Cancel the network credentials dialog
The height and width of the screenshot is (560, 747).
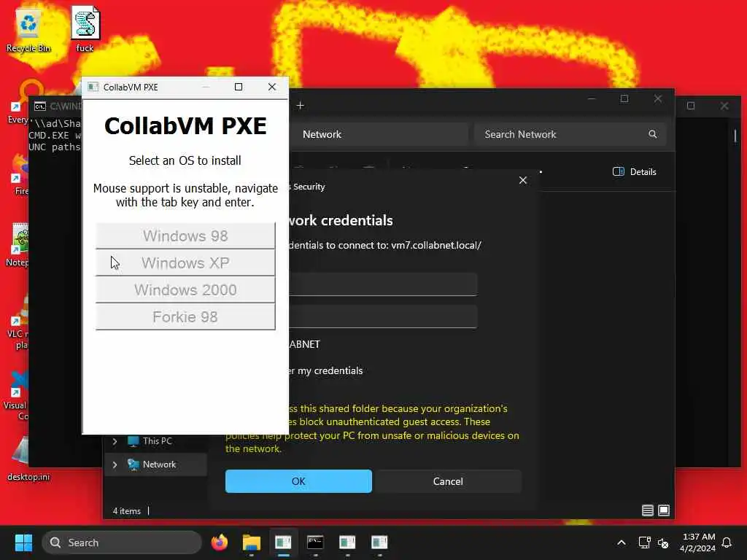(448, 481)
